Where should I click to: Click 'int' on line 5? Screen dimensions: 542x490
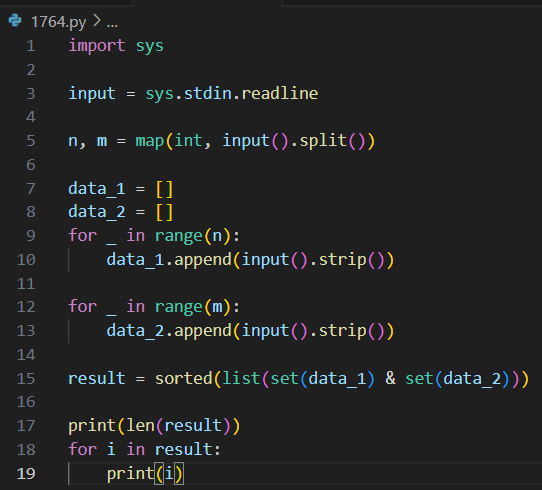pyautogui.click(x=188, y=141)
